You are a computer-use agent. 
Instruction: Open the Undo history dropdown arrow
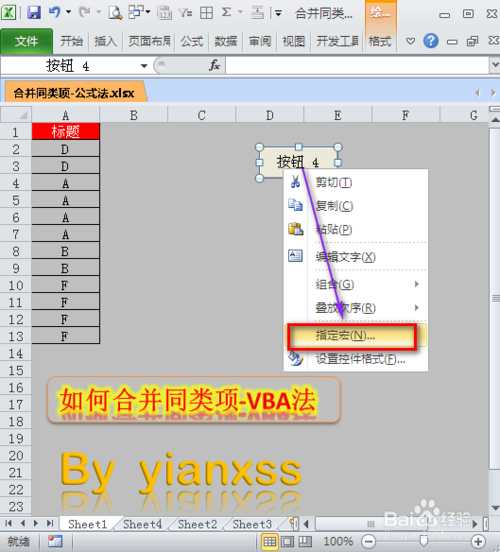point(69,12)
